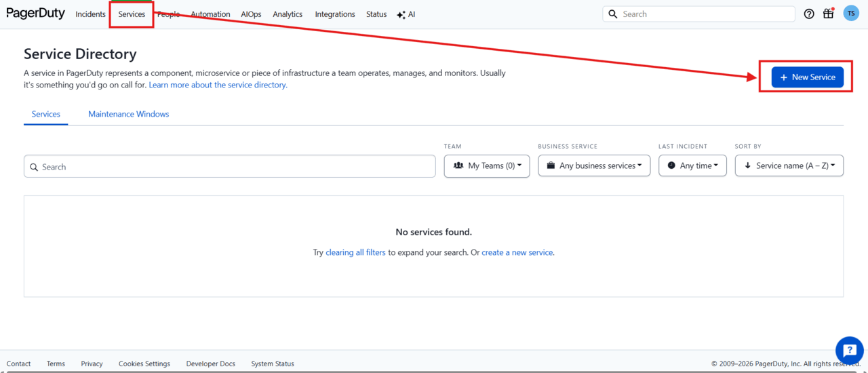Open the System Status footer link
Screen dimensions: 868x373
273,364
